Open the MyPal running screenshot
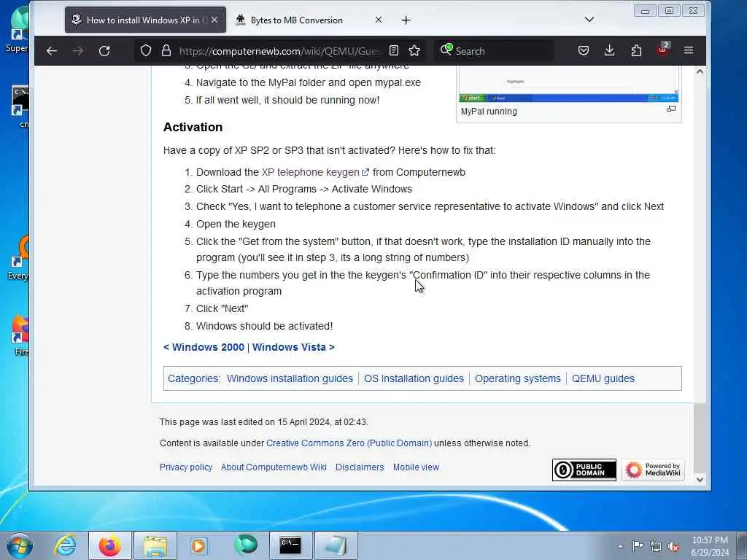The width and height of the screenshot is (747, 560). pyautogui.click(x=568, y=85)
